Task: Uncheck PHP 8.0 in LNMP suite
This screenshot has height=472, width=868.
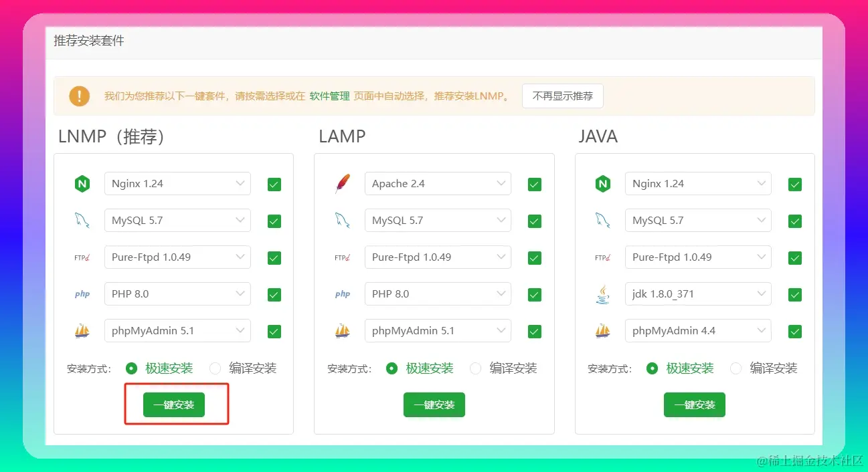Action: pos(274,295)
